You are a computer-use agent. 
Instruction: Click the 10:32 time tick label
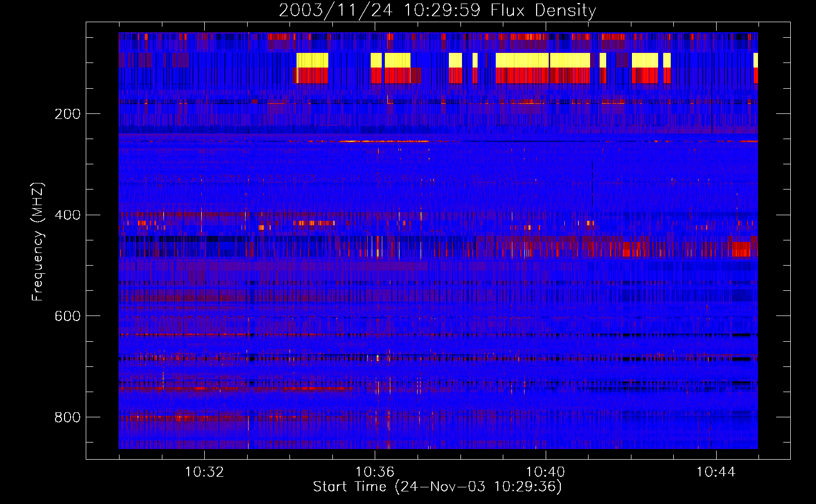click(x=204, y=472)
